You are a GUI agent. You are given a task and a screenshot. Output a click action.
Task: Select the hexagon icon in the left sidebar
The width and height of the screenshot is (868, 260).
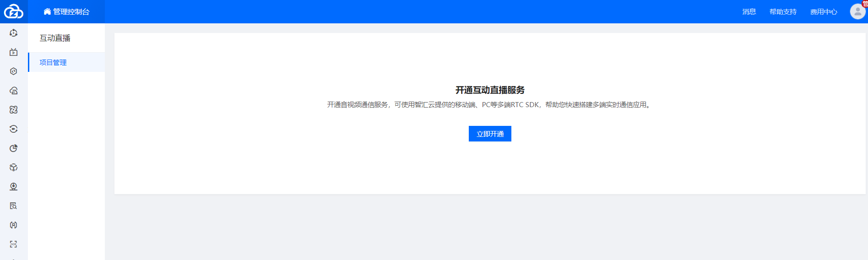point(14,71)
